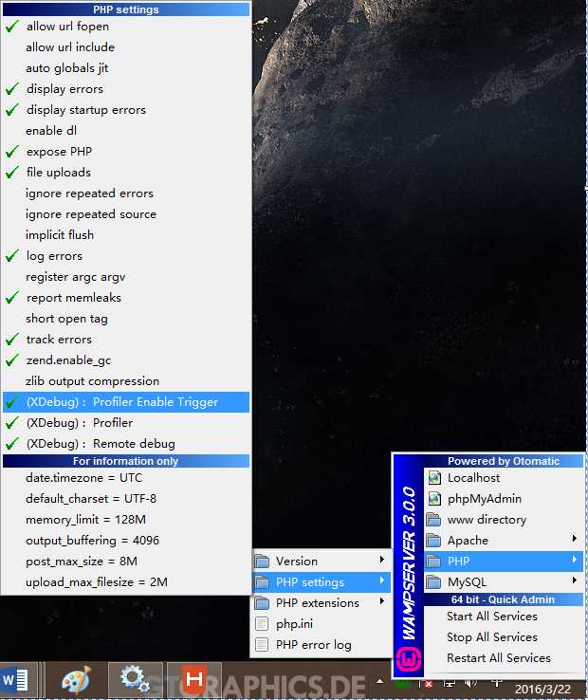588x700 pixels.
Task: Toggle report memleaks setting
Action: [x=126, y=298]
